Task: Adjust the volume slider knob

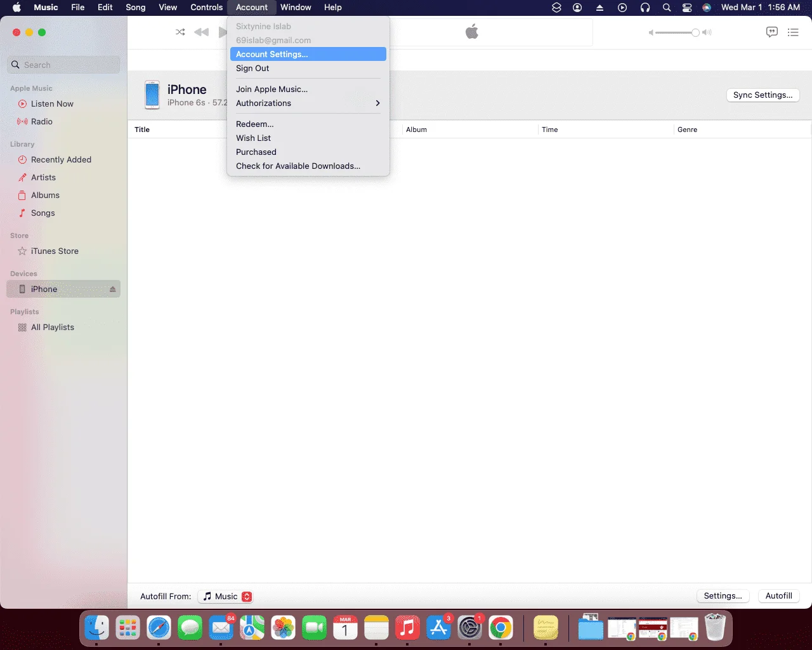Action: coord(695,32)
